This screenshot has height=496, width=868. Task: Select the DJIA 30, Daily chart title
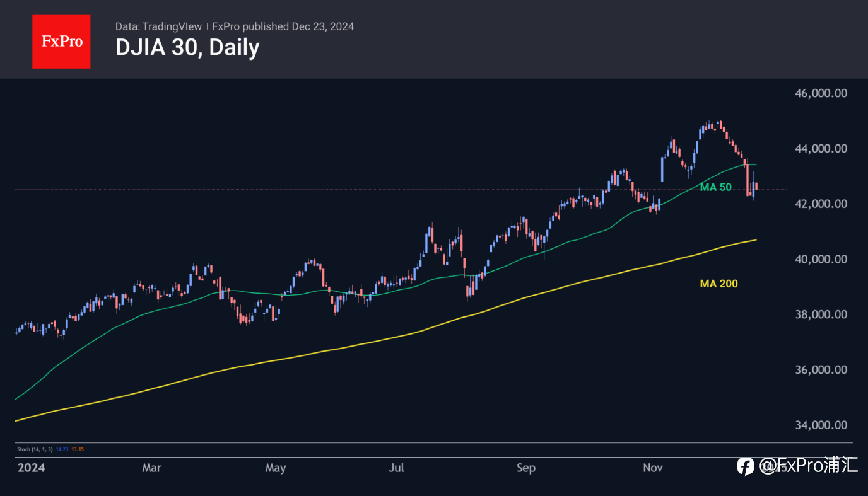click(187, 48)
